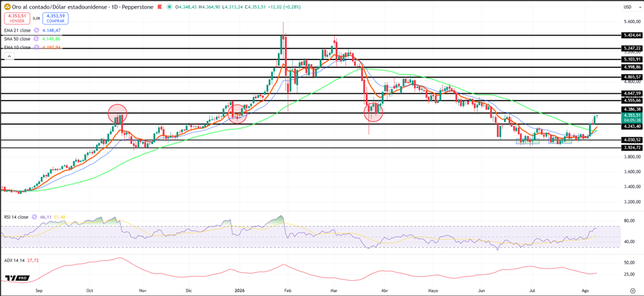644x296 pixels.
Task: Click the Sep time axis label
Action: coord(40,290)
